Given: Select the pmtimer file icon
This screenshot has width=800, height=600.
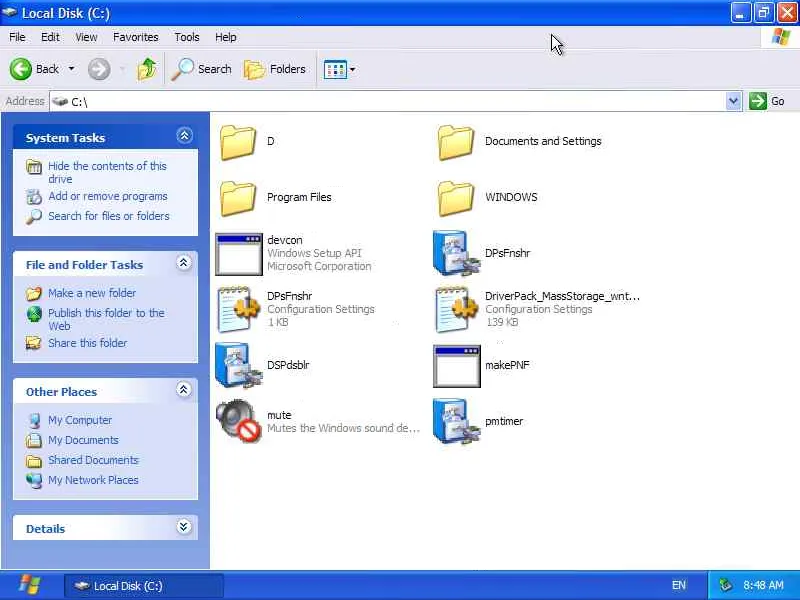Looking at the screenshot, I should [x=457, y=422].
